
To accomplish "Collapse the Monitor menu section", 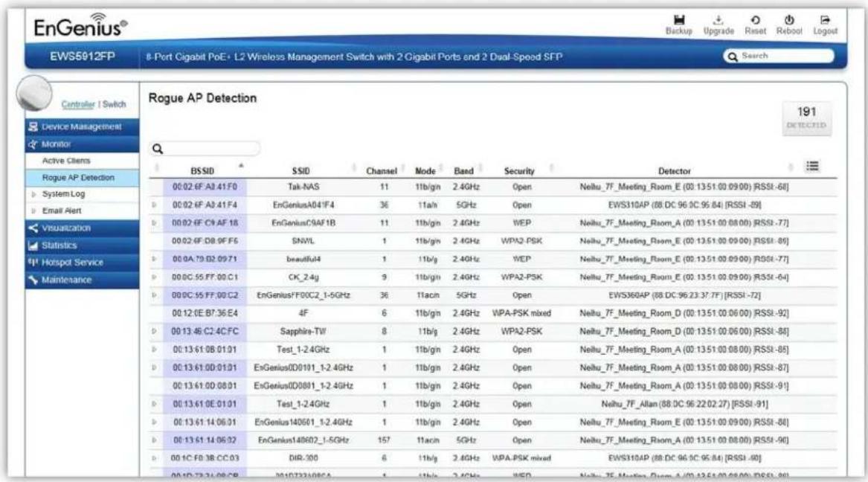I will (x=82, y=144).
